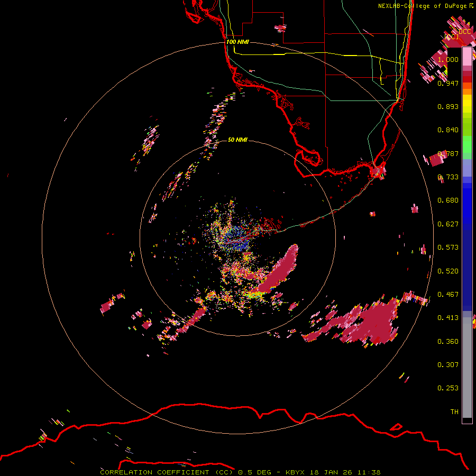Click the KBYX station identifier in the caption
Viewport: 476px width, 476px height.
click(296, 472)
